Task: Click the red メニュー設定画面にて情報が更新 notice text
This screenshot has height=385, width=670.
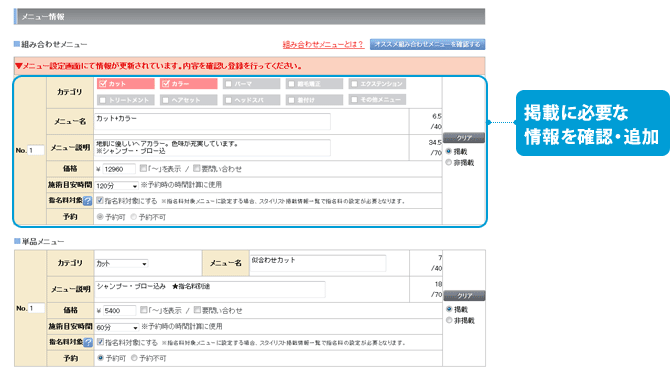Action: coord(159,66)
